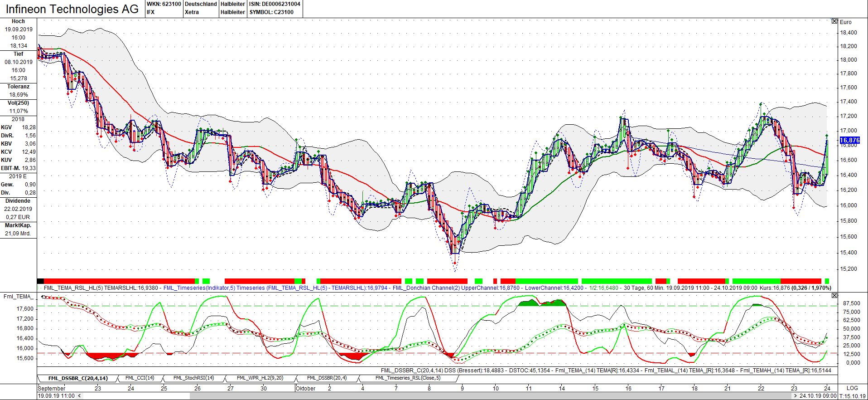Click the 18,400 price axis label

point(849,33)
